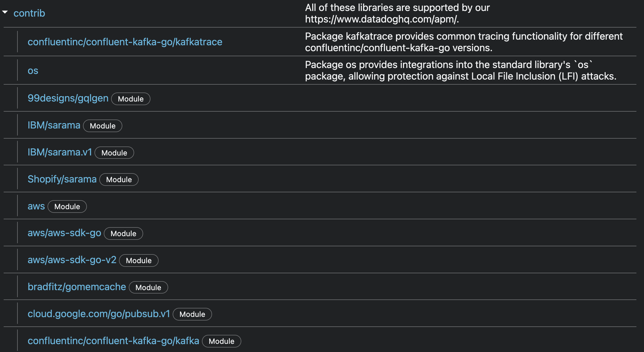The image size is (644, 352).
Task: Click Module badge next to IBM/sarama
Action: click(x=103, y=126)
